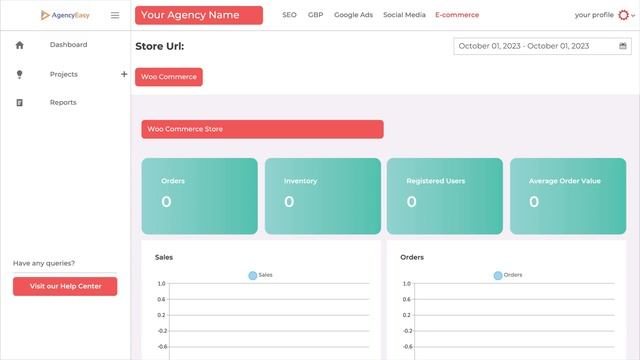Switch to Social Media tab
Viewport: 640px width, 360px height.
coord(404,15)
